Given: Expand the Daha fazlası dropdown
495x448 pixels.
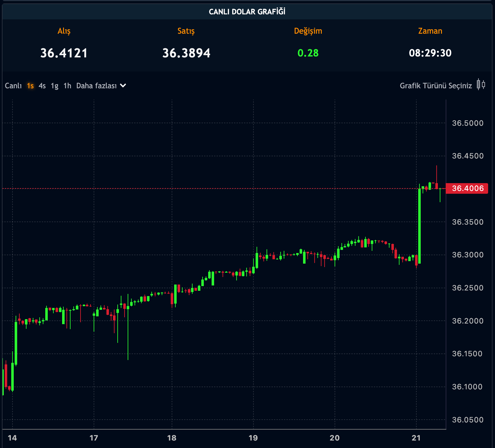Looking at the screenshot, I should tap(101, 86).
